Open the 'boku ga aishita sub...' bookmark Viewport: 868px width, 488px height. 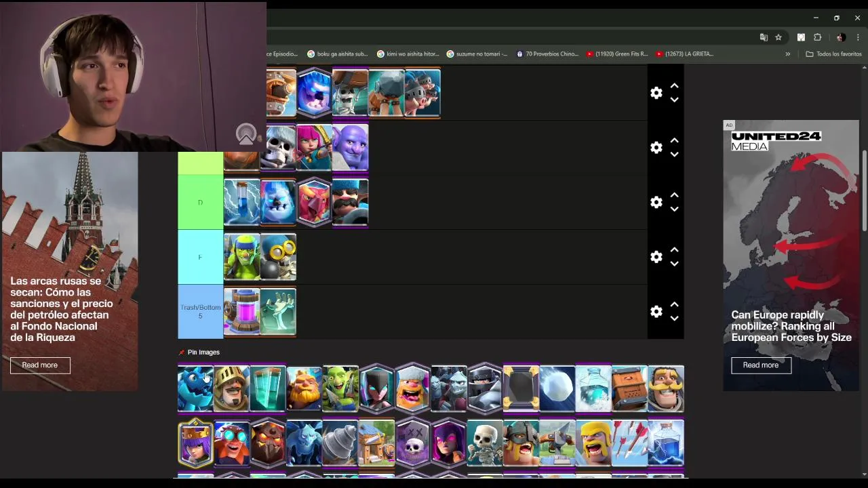pyautogui.click(x=337, y=54)
